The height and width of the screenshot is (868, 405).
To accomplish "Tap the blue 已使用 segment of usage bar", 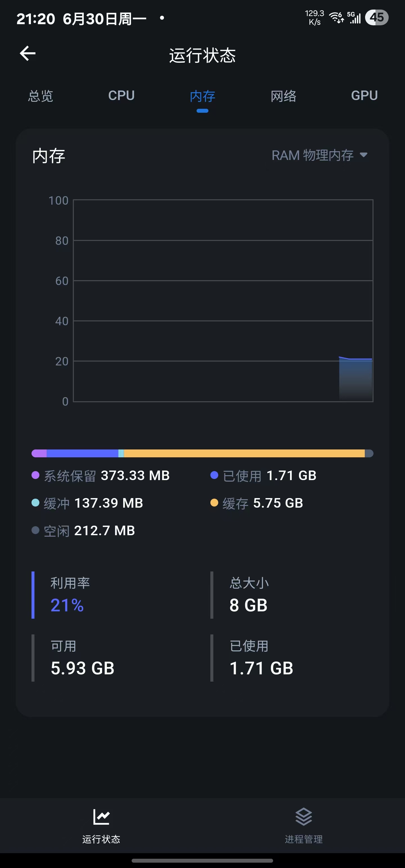I will click(82, 453).
